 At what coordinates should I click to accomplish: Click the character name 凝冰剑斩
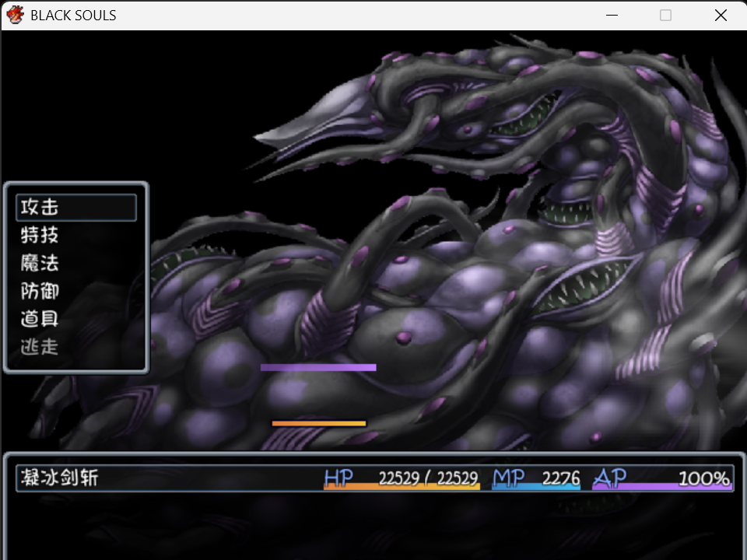tap(60, 478)
